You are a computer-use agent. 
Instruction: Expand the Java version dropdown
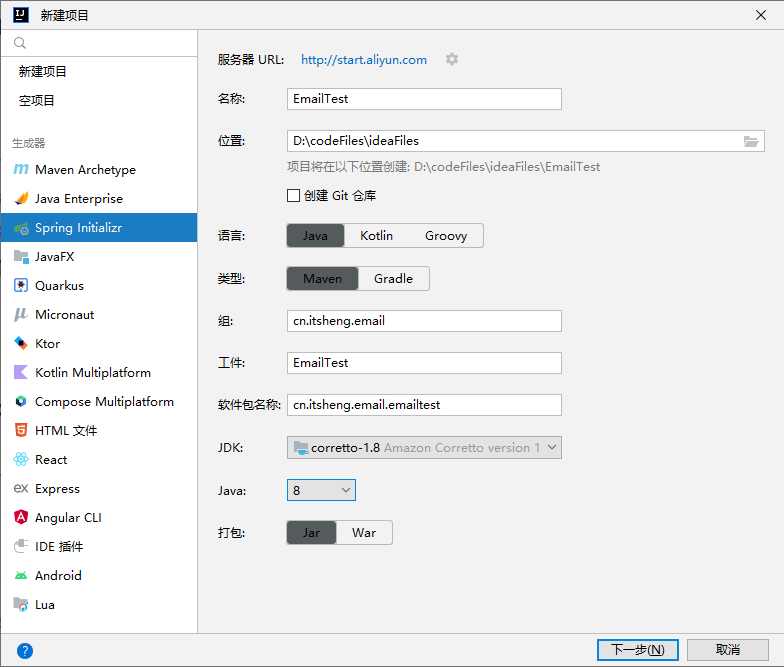[321, 490]
